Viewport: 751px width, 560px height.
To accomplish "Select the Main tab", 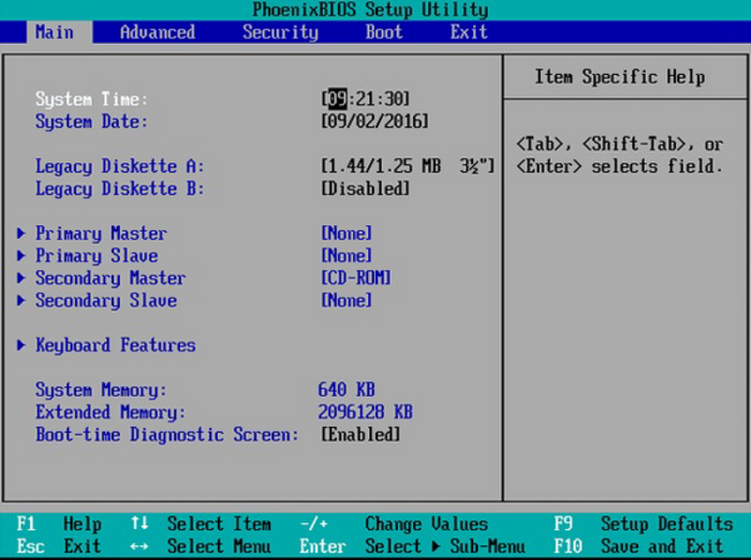I will [x=56, y=32].
